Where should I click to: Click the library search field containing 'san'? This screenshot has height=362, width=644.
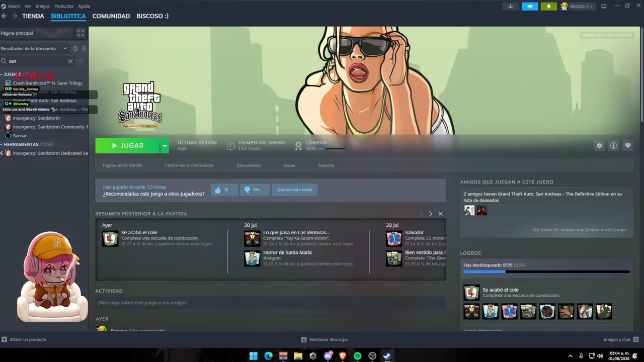tap(38, 61)
